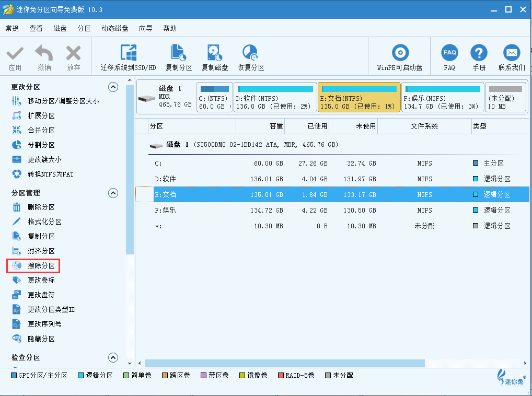Click the sidebar scroll up arrow
Screen dimensions: 532x396
(130, 80)
